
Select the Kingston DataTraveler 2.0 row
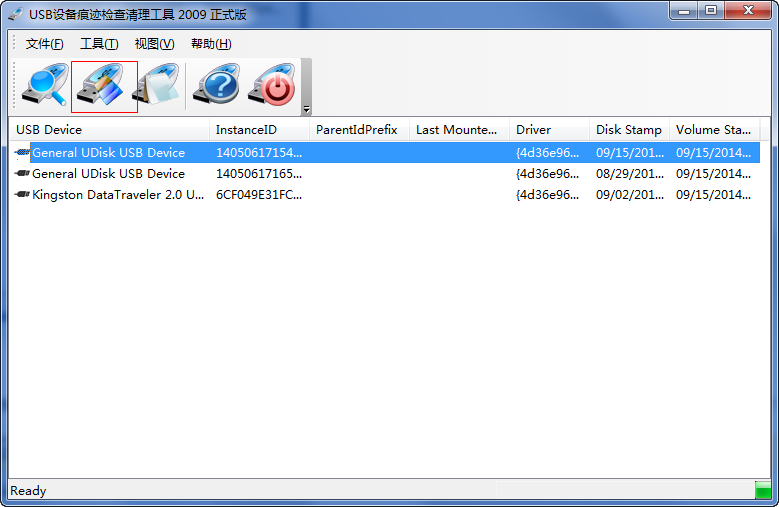pyautogui.click(x=387, y=195)
